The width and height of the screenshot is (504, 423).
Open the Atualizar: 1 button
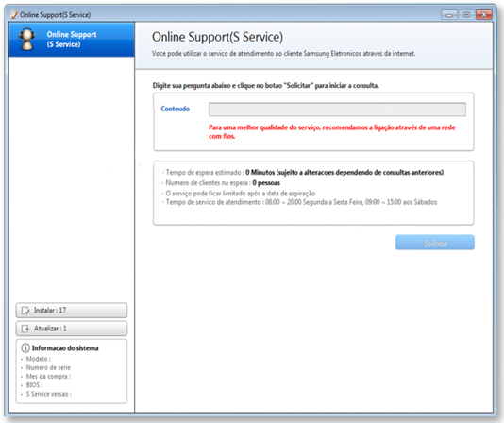[72, 329]
